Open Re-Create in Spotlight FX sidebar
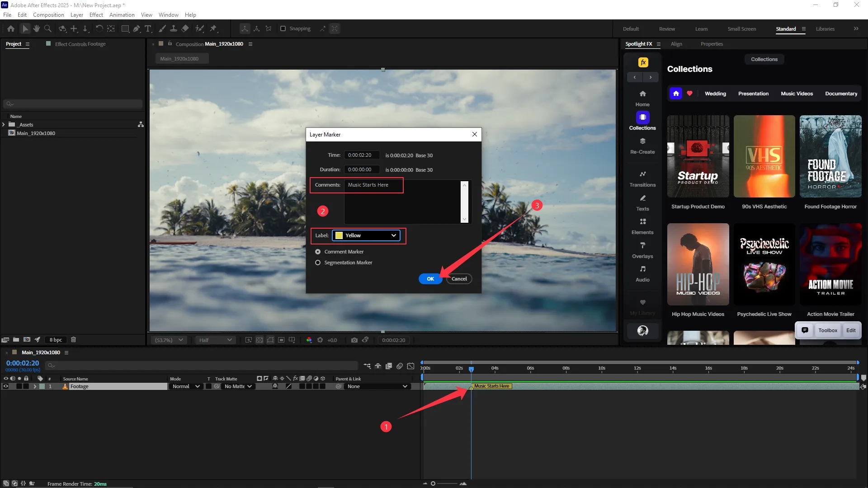Screen dimensions: 868x488 [x=642, y=146]
